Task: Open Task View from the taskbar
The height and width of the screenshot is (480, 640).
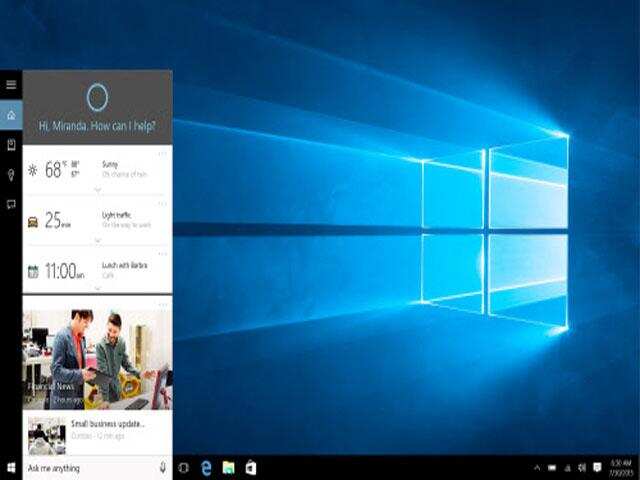Action: (183, 468)
